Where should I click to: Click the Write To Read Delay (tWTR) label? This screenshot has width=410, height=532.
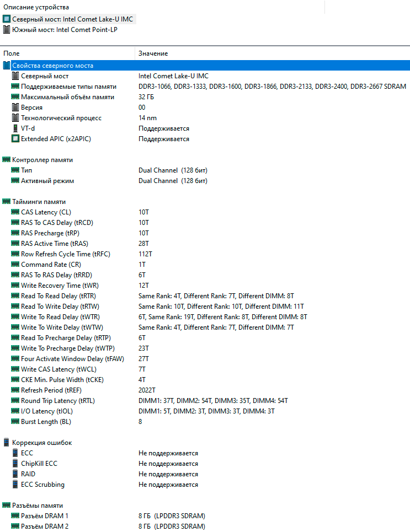[61, 317]
